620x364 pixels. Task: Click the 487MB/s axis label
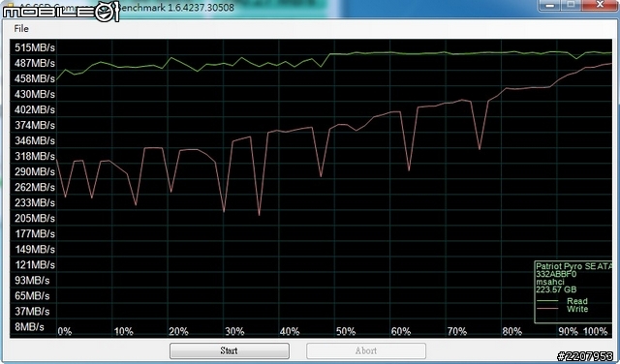tap(35, 63)
